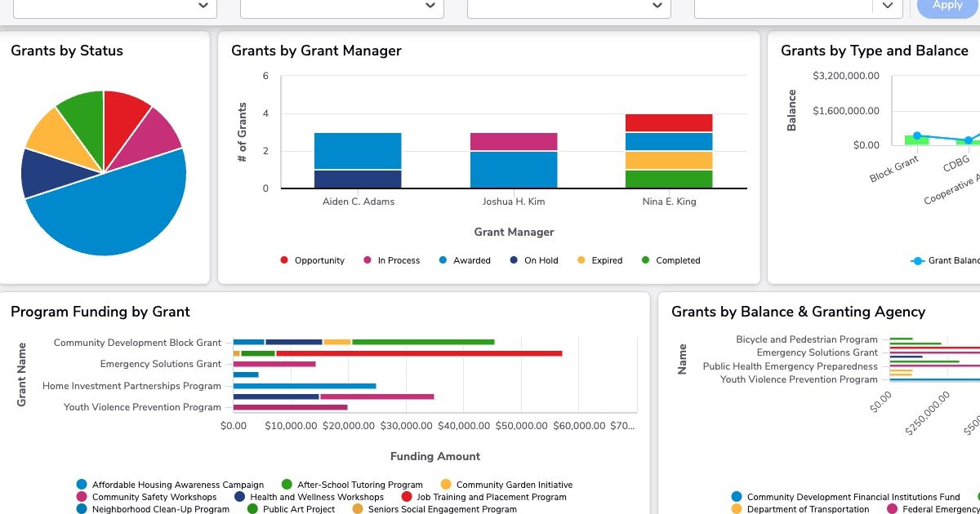This screenshot has height=514, width=980.
Task: Click Nina E. King red Opportunity segment
Action: pos(669,123)
